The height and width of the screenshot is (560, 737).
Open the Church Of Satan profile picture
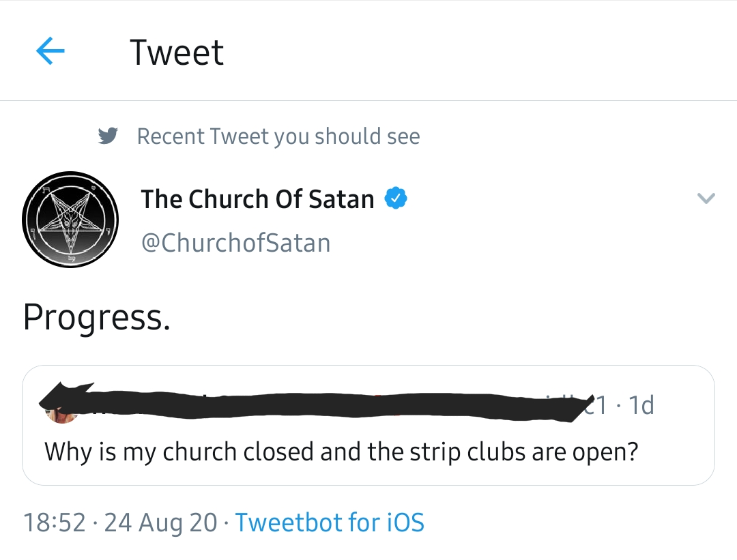tap(70, 220)
